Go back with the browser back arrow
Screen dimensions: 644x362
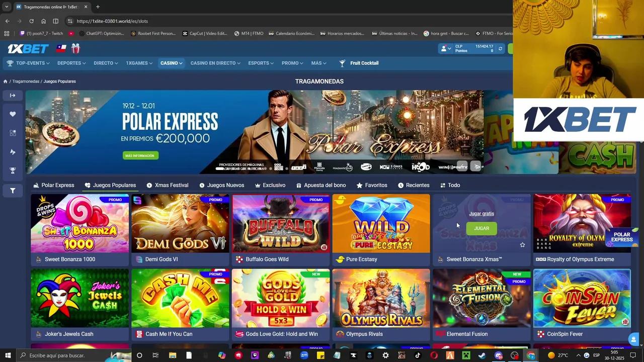7,21
